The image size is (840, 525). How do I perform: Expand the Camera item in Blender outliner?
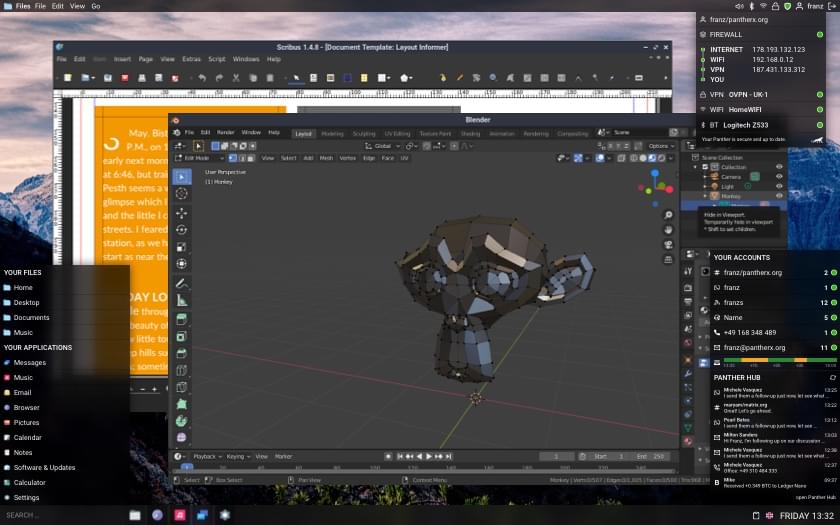pyautogui.click(x=705, y=176)
